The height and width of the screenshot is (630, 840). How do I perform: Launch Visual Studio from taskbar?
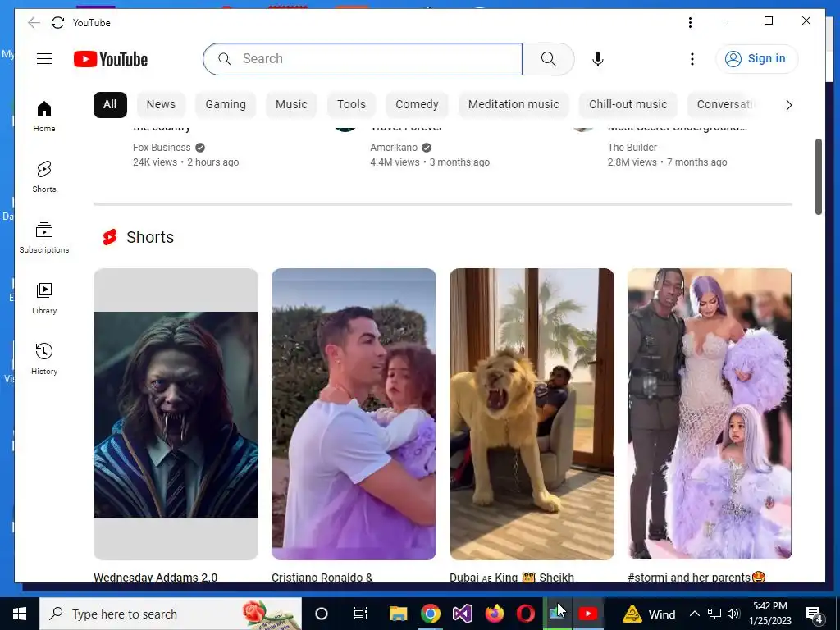[x=463, y=614]
